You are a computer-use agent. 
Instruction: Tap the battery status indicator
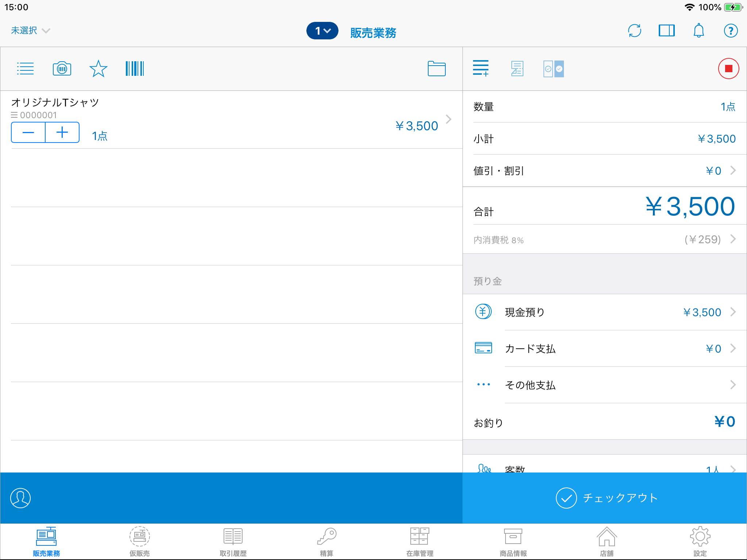tap(734, 7)
